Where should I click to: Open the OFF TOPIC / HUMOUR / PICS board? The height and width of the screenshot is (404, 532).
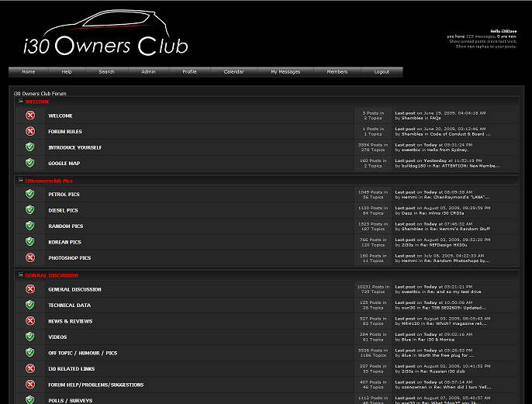pyautogui.click(x=83, y=353)
